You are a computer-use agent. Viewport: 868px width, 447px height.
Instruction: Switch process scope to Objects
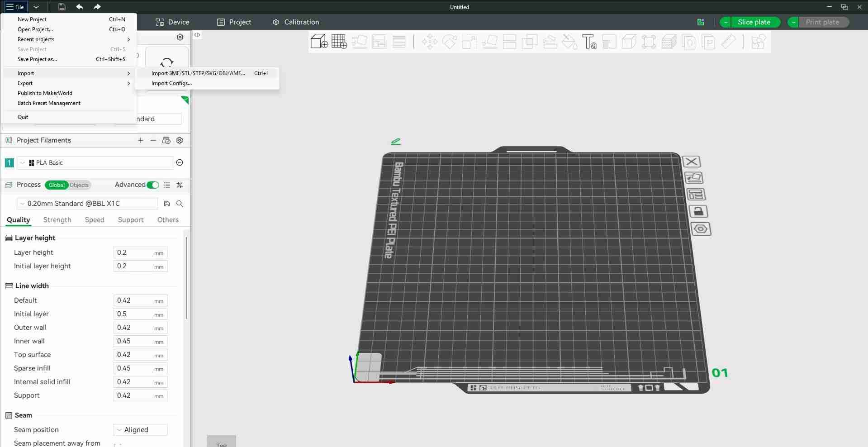click(79, 185)
